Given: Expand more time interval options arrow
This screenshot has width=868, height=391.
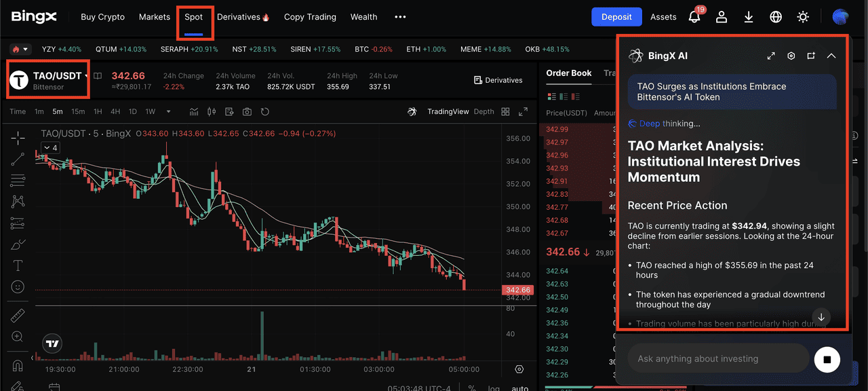Looking at the screenshot, I should coord(168,111).
